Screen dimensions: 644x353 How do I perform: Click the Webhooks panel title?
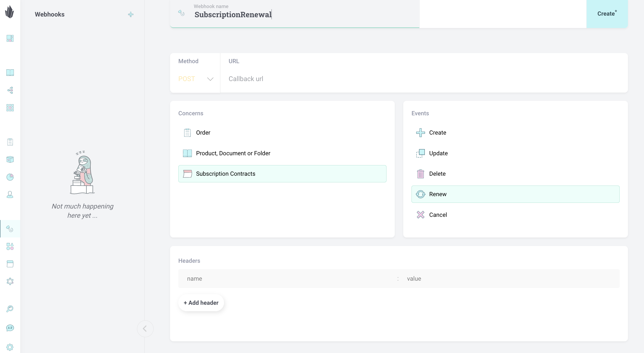click(x=50, y=14)
